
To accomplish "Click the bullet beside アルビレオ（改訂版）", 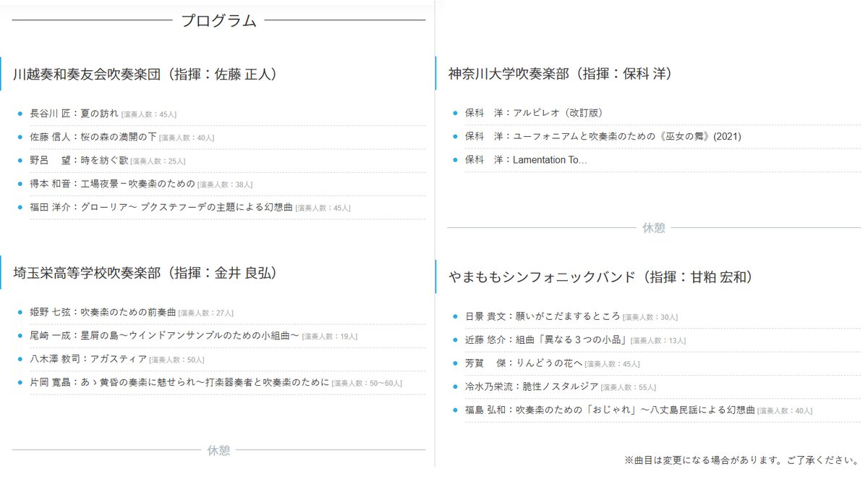I will click(x=454, y=111).
